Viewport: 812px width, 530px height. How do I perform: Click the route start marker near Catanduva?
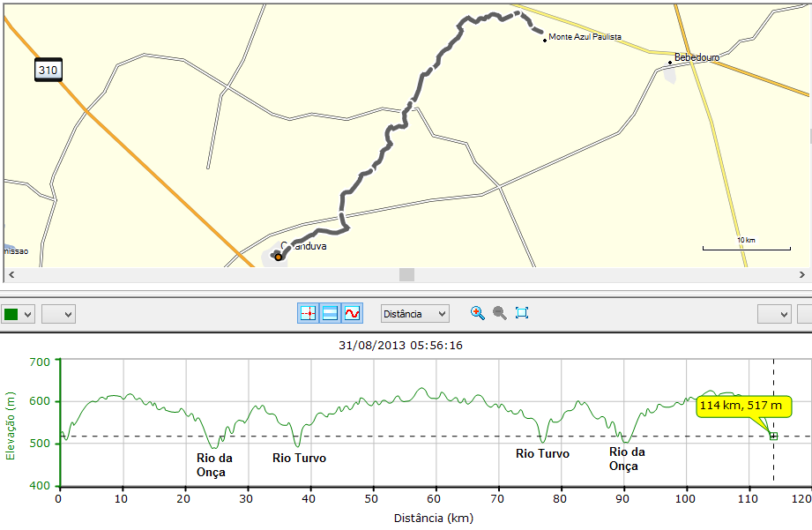279,256
